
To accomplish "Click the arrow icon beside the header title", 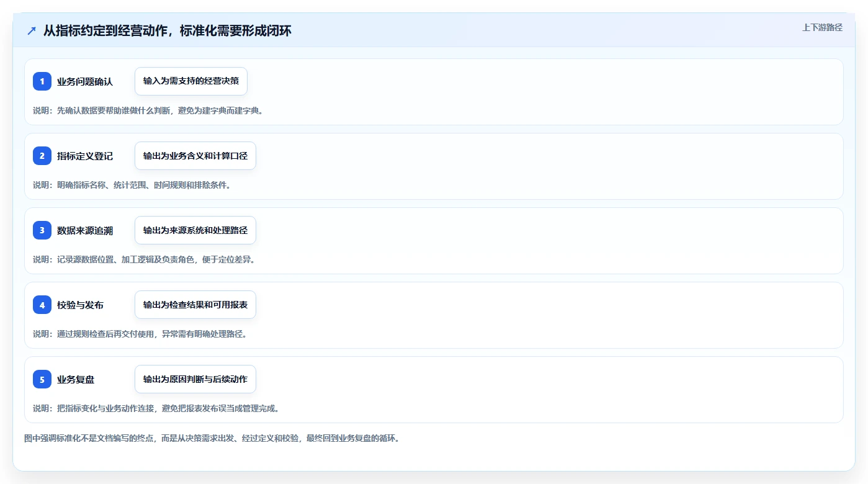I will coord(32,31).
